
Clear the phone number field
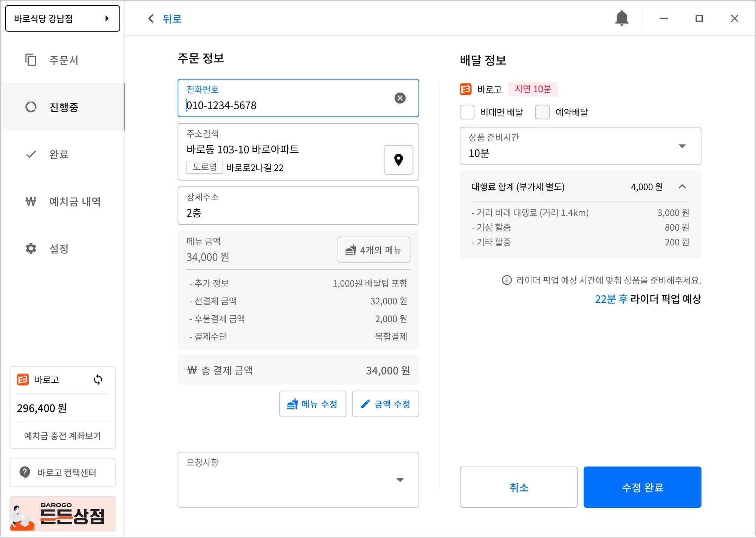(400, 98)
